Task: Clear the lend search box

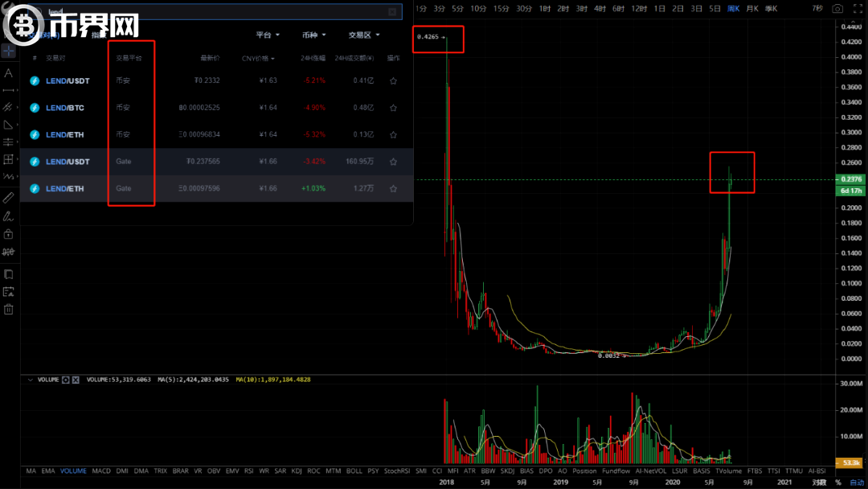Action: (x=392, y=12)
